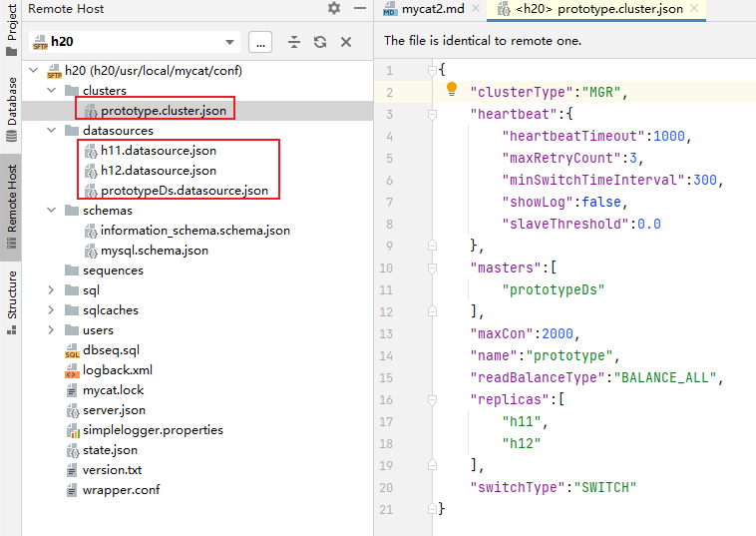This screenshot has height=536, width=756.
Task: Fold the masters array at line 10
Action: tap(432, 268)
